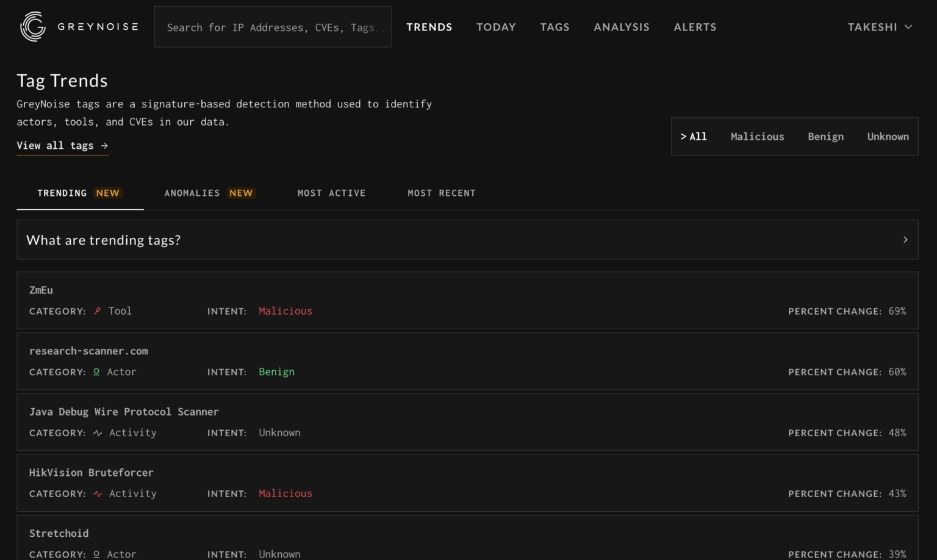Filter tags by Unknown intent
937x560 pixels.
point(888,136)
